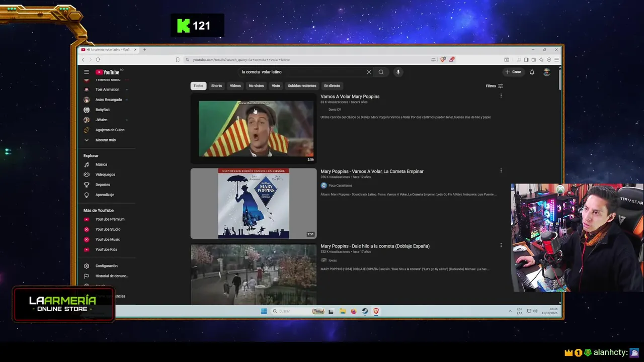Go to YouTube home via logo
644x362 pixels.
[x=108, y=72]
